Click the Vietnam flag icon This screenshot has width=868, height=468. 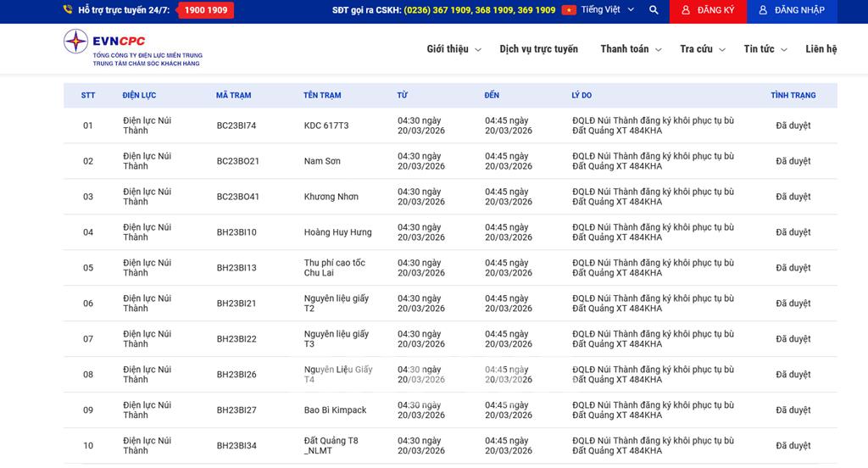569,10
